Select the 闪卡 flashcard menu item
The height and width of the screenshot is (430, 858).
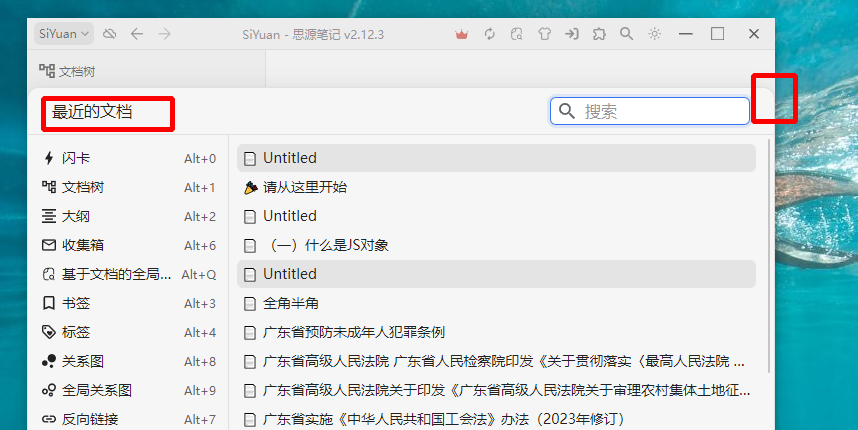coord(77,158)
